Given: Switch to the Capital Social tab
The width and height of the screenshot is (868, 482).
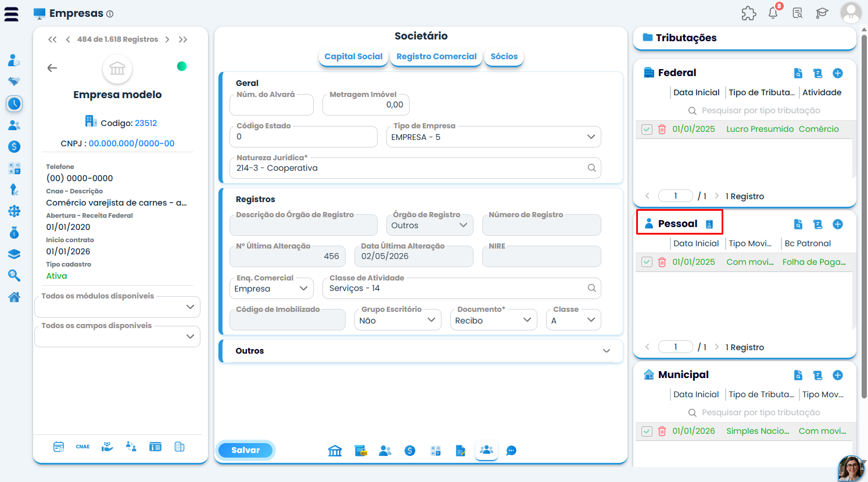Looking at the screenshot, I should click(353, 57).
